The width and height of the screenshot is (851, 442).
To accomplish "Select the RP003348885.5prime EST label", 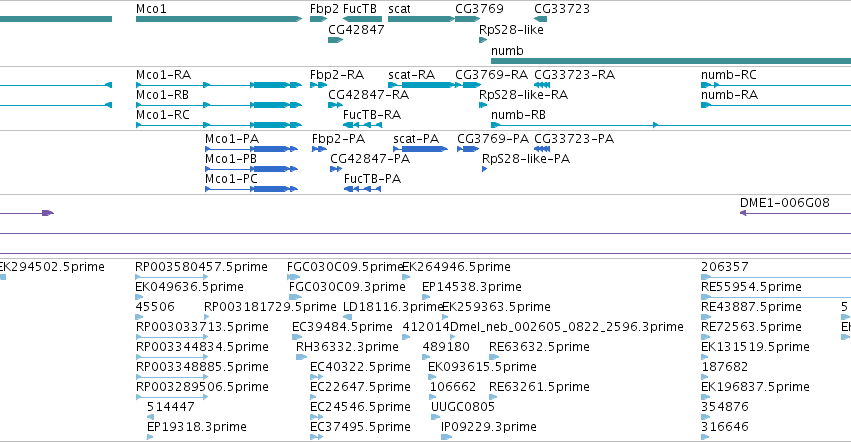I will pyautogui.click(x=202, y=367).
